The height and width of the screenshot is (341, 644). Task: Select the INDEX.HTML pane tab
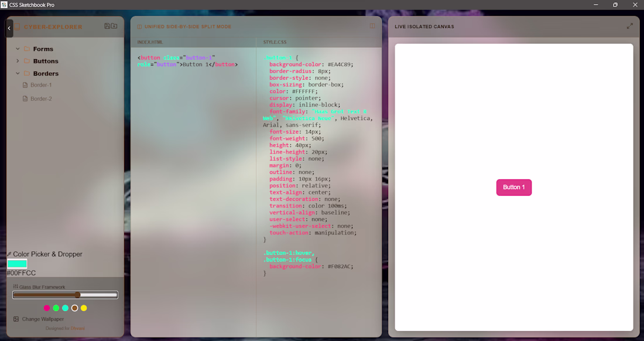pyautogui.click(x=150, y=42)
